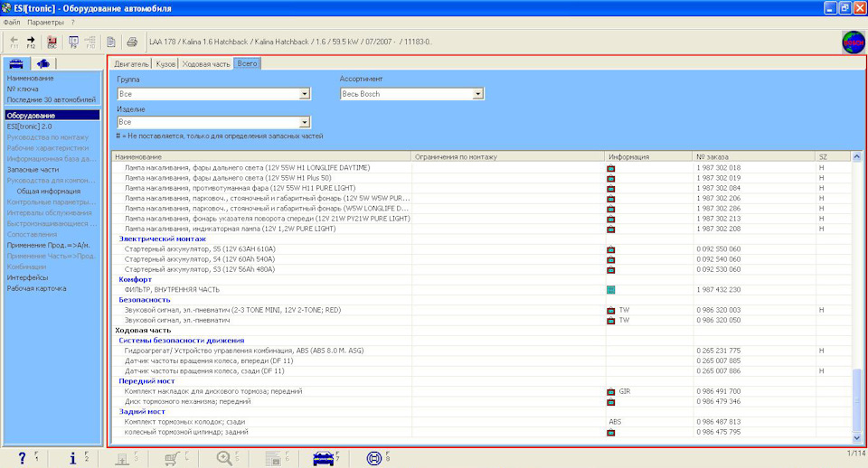
Task: Print using the printer toolbar icon
Action: coord(132,42)
